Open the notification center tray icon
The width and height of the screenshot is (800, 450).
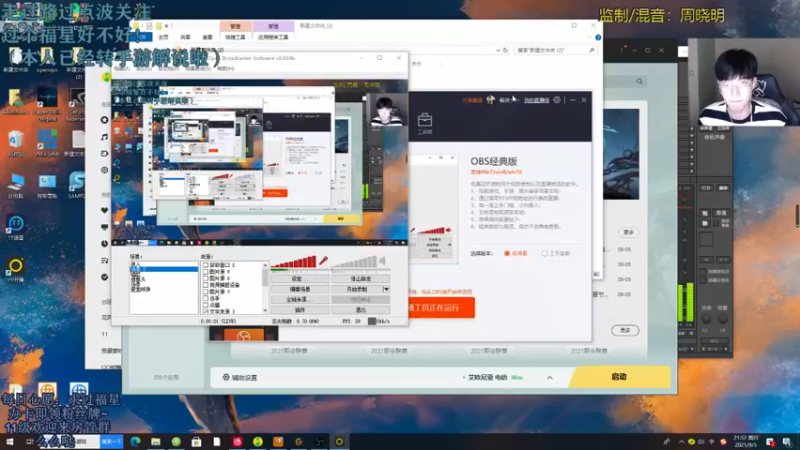point(787,442)
